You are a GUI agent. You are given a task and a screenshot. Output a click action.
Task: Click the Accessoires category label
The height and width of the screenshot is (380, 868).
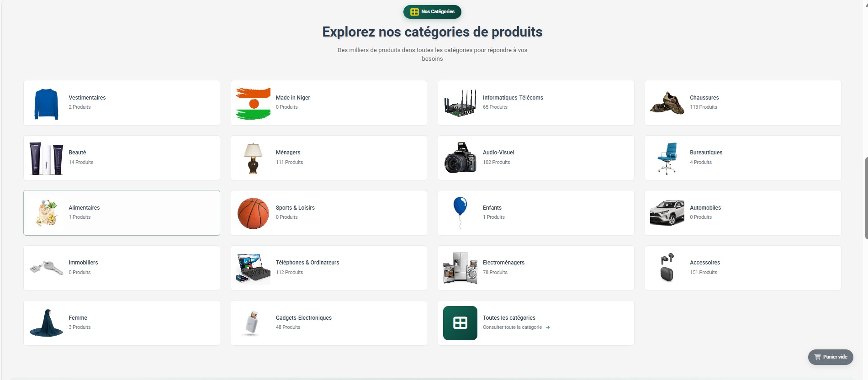tap(704, 263)
